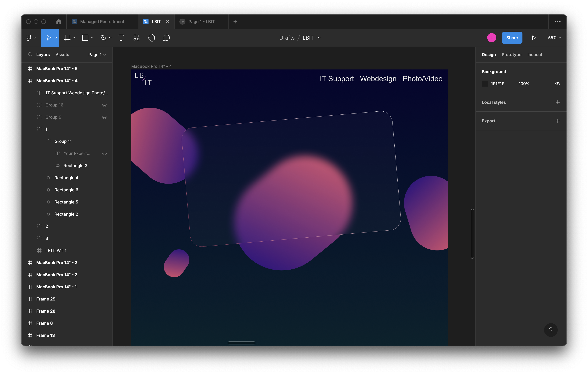Select the Hand tool
588x374 pixels.
pos(151,38)
